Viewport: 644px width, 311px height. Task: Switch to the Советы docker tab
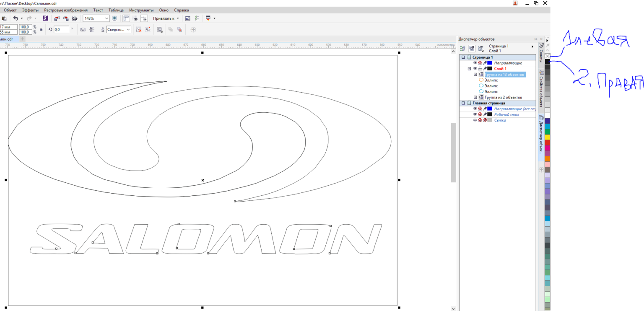541,56
